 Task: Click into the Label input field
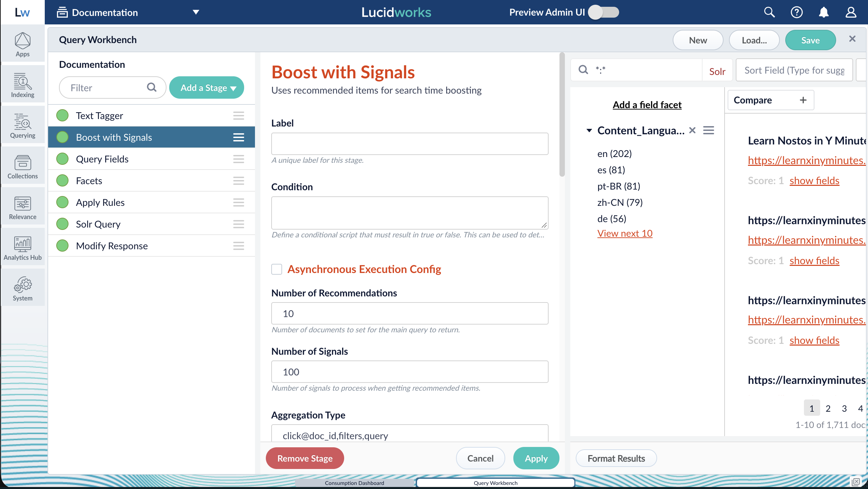410,144
